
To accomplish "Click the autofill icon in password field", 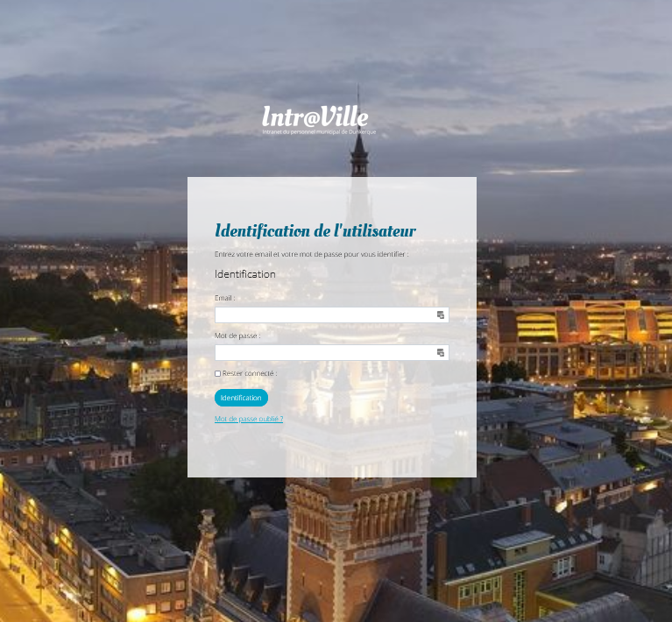I will pos(440,353).
